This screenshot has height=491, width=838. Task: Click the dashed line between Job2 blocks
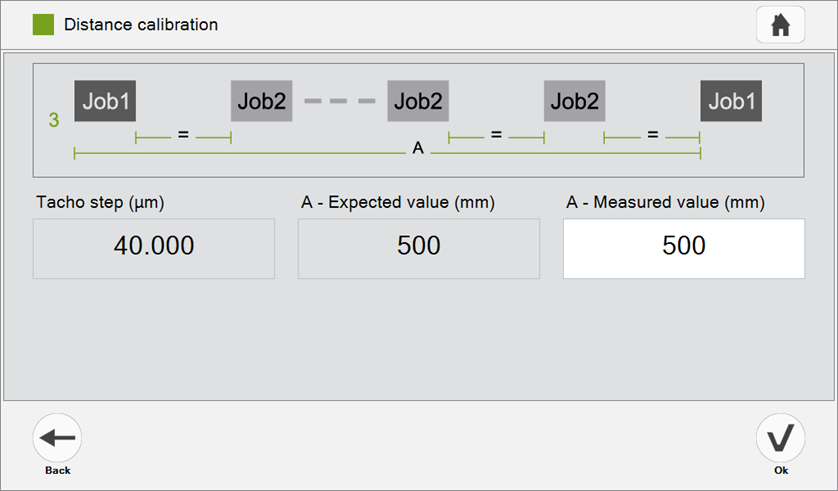click(339, 101)
